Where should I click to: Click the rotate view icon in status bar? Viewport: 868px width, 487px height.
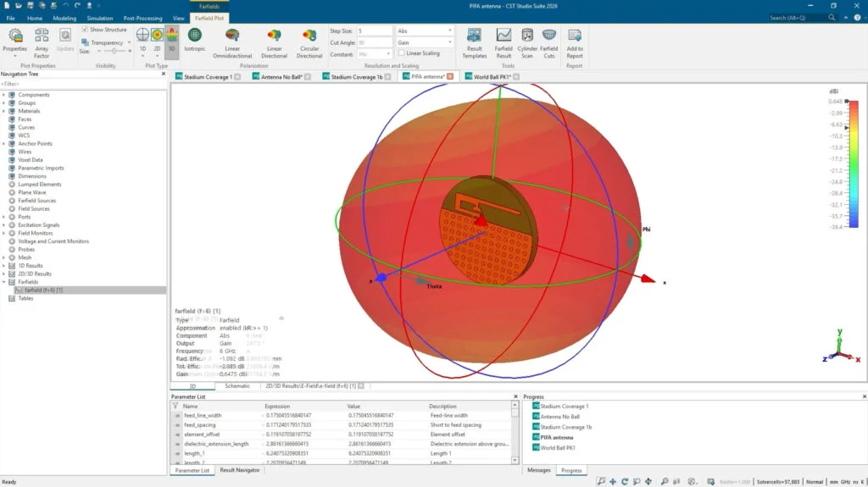click(625, 481)
